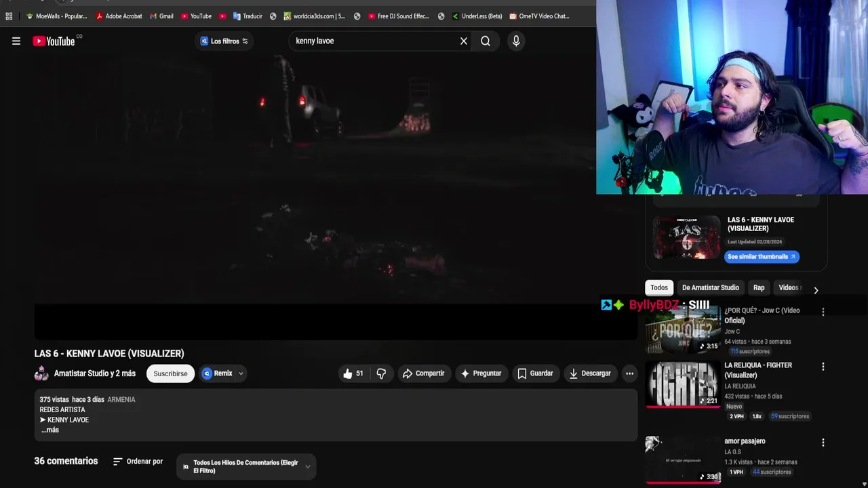Open MoeWalls bookmark

click(x=56, y=16)
